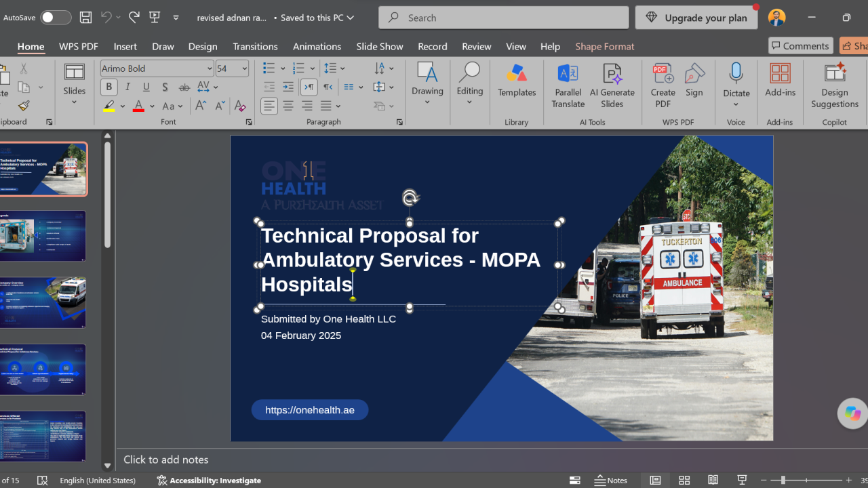The width and height of the screenshot is (868, 488).
Task: Open the font size dropdown
Action: click(244, 68)
